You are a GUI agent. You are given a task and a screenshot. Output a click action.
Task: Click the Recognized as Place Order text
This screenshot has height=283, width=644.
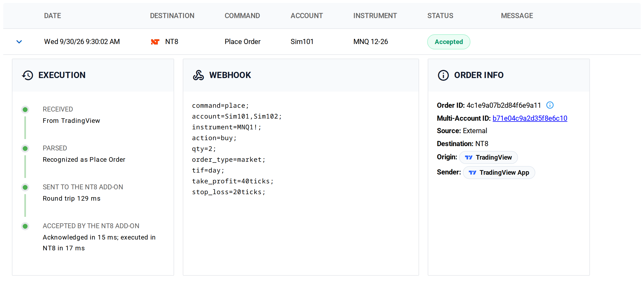click(x=84, y=160)
